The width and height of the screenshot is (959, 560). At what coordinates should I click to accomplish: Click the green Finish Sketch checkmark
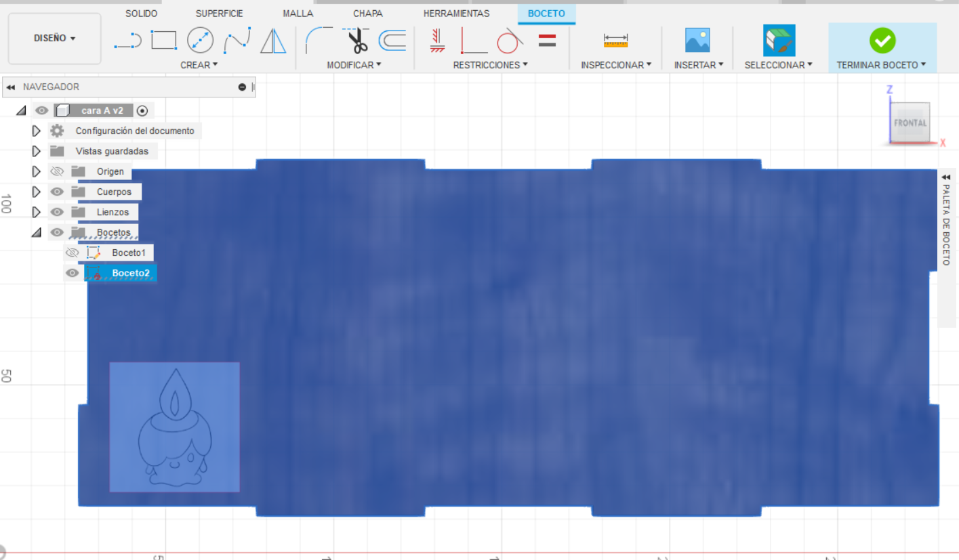(x=882, y=41)
